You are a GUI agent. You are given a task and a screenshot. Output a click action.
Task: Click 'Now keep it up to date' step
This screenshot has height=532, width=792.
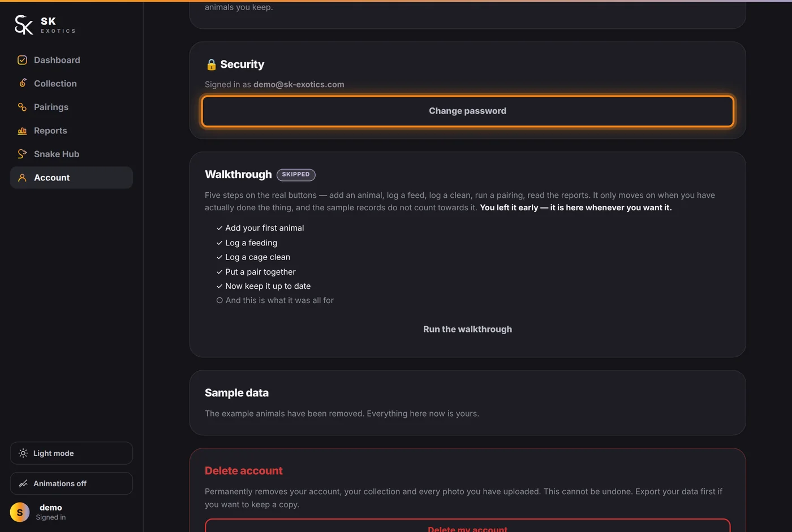[x=264, y=286]
